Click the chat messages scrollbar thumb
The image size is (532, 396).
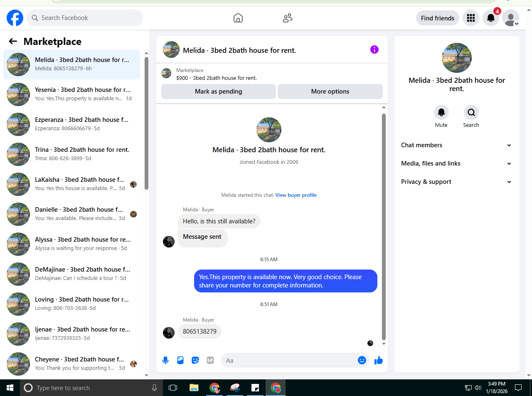tap(384, 227)
